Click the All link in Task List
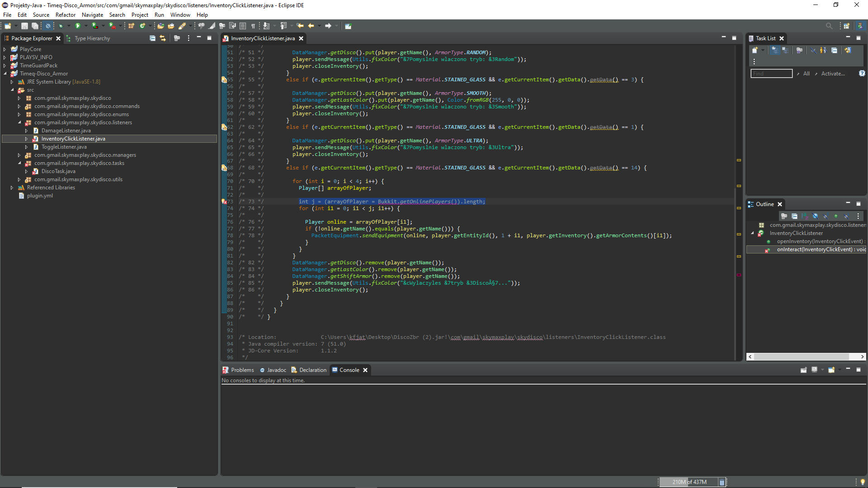 click(807, 73)
